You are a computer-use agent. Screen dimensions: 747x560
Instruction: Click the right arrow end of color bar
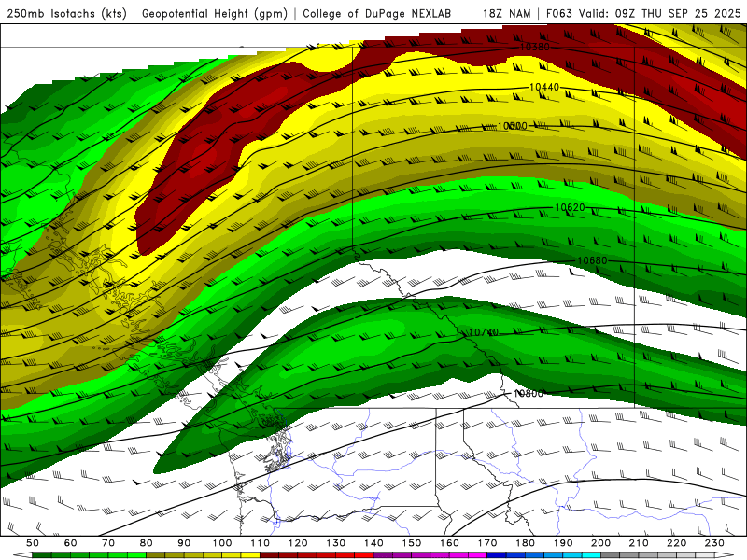coord(725,555)
